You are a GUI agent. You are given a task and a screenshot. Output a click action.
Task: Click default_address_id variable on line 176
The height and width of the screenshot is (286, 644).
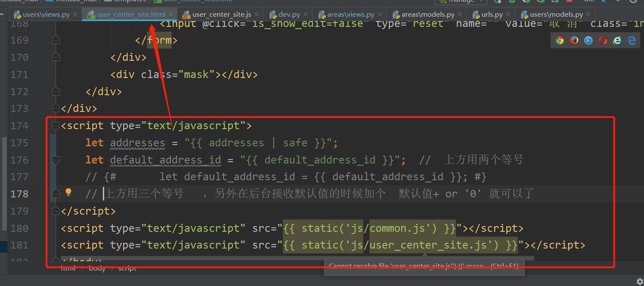click(x=166, y=160)
